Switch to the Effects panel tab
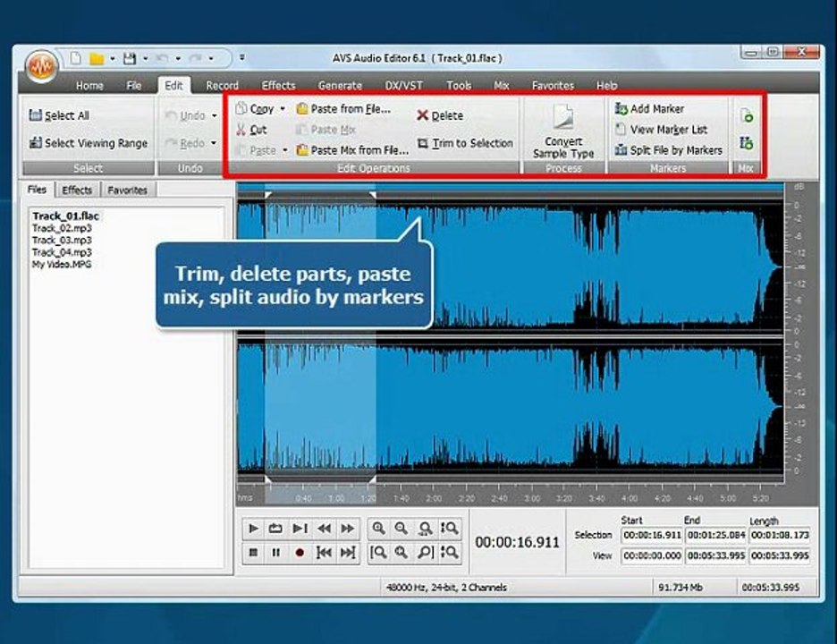 [x=77, y=191]
